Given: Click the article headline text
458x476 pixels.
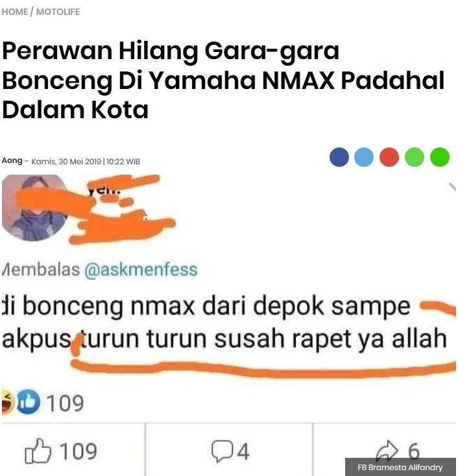Looking at the screenshot, I should (x=224, y=80).
